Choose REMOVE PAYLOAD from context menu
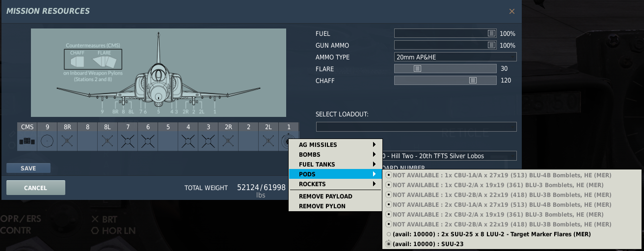Viewport: 644px width, 251px height. coord(335,196)
